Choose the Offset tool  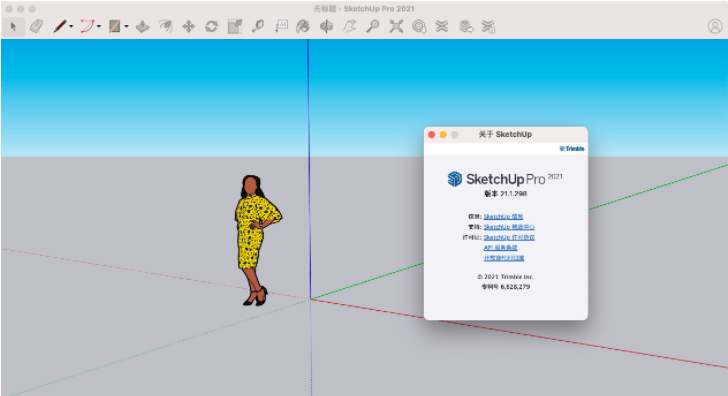(x=165, y=26)
